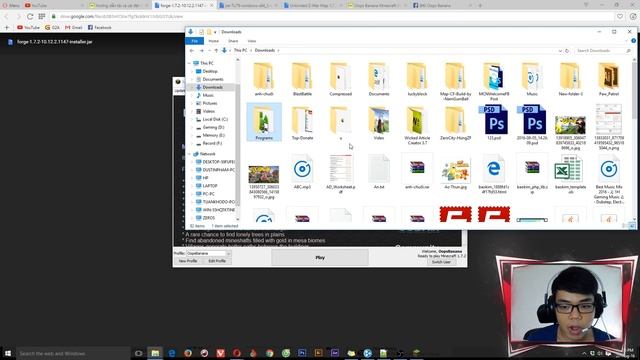The height and width of the screenshot is (360, 640).
Task: Expand the Desktop tree node
Action: coord(193,71)
